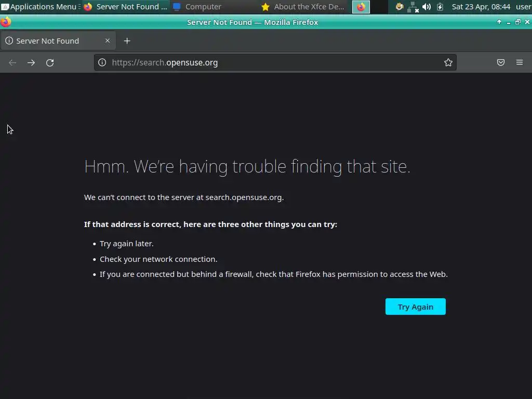Click the Try Again button
The image size is (532, 399).
tap(415, 307)
